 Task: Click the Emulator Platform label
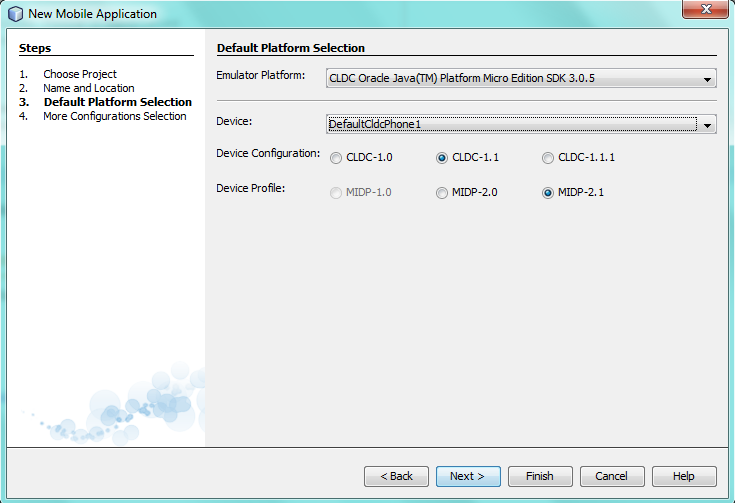(x=260, y=75)
